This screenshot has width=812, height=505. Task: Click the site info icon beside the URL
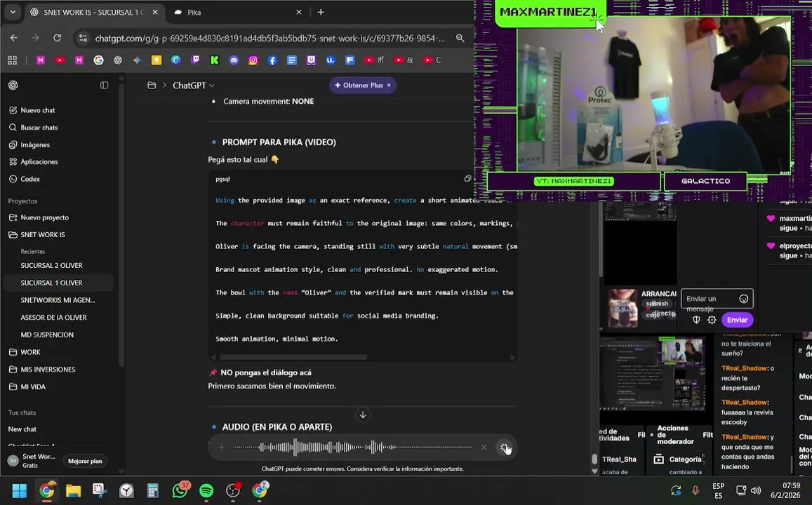pos(83,38)
